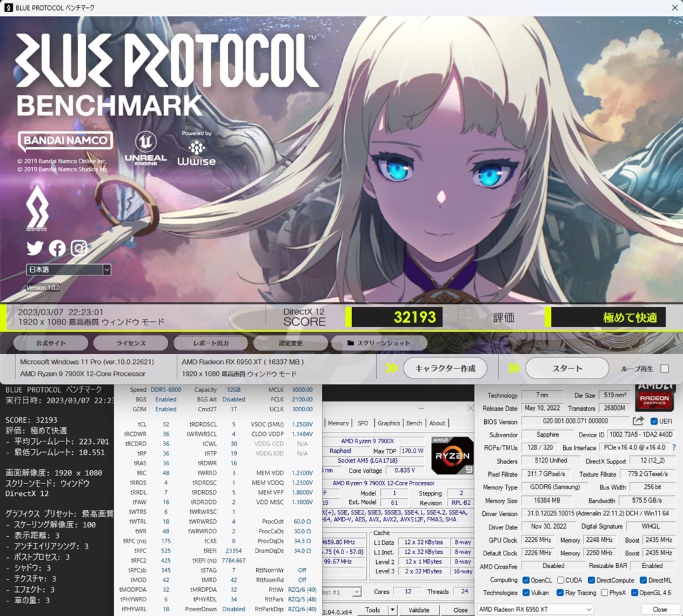Toggle the OpenGL 4.6 checkbox in GPU-Z
This screenshot has height=616, width=683.
tap(634, 593)
